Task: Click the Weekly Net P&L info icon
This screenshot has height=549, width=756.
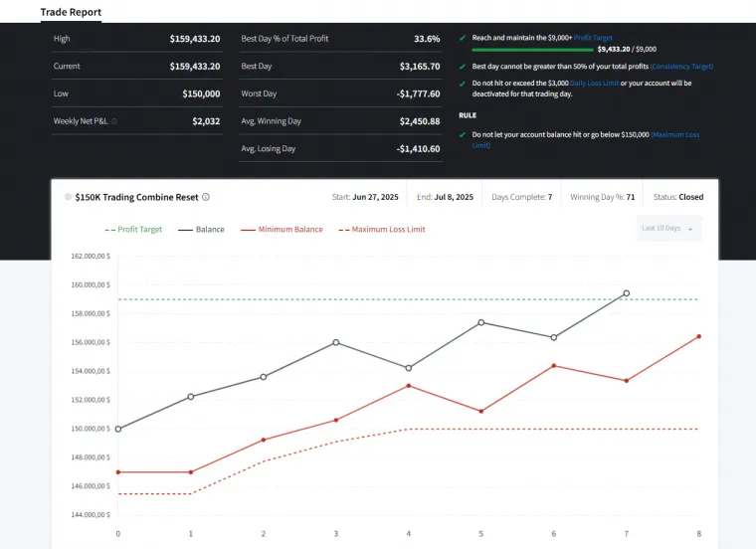Action: (x=114, y=121)
